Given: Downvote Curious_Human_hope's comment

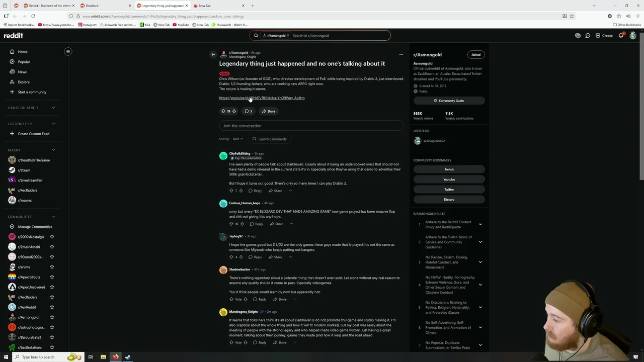Looking at the screenshot, I should point(243,224).
